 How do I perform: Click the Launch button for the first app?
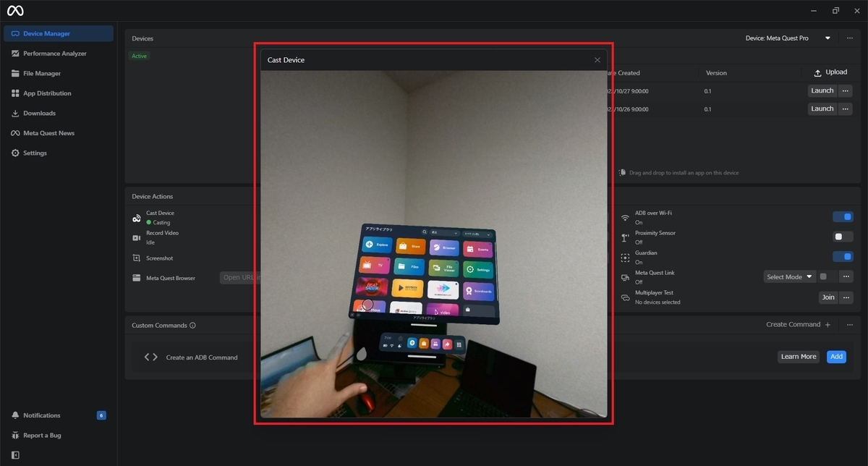822,90
